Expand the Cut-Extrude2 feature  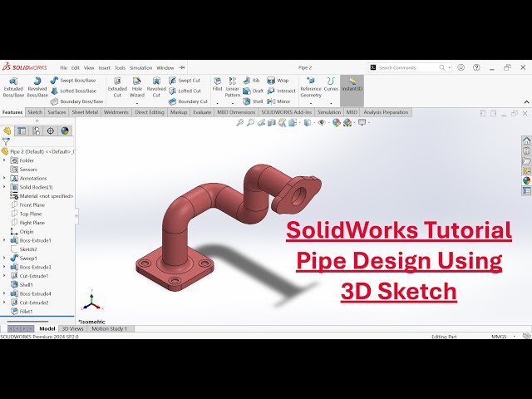(4, 303)
